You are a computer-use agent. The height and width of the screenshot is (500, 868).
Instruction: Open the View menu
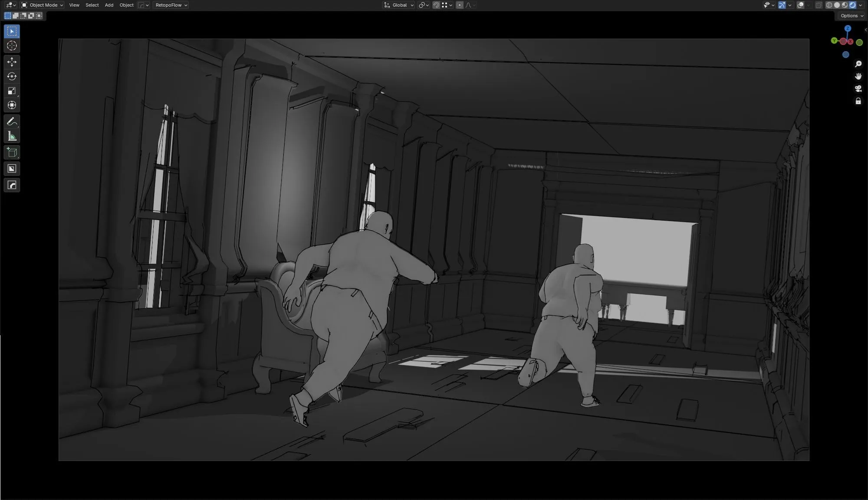pos(74,5)
